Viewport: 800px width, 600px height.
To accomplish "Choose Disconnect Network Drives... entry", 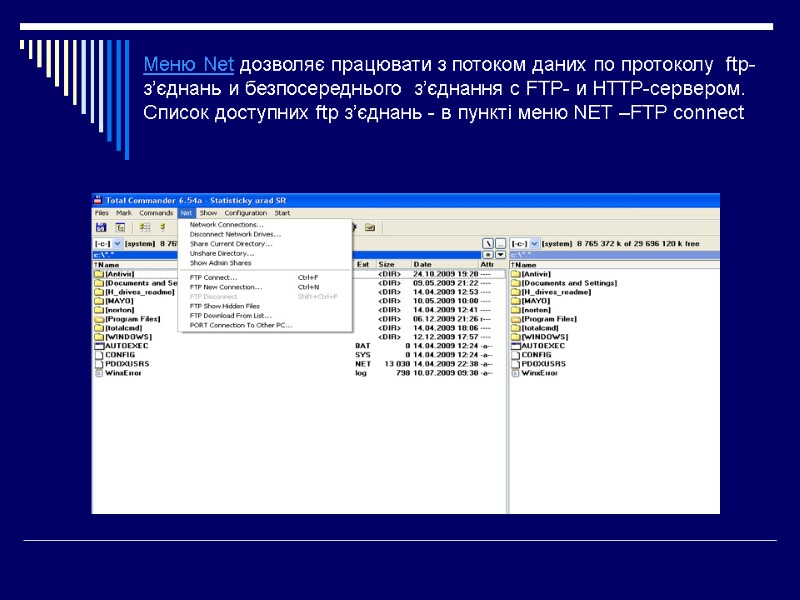I will point(265,234).
